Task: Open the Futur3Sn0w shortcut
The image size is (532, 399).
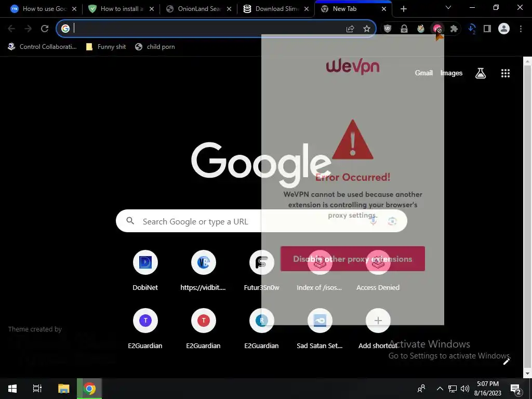Action: pyautogui.click(x=261, y=270)
